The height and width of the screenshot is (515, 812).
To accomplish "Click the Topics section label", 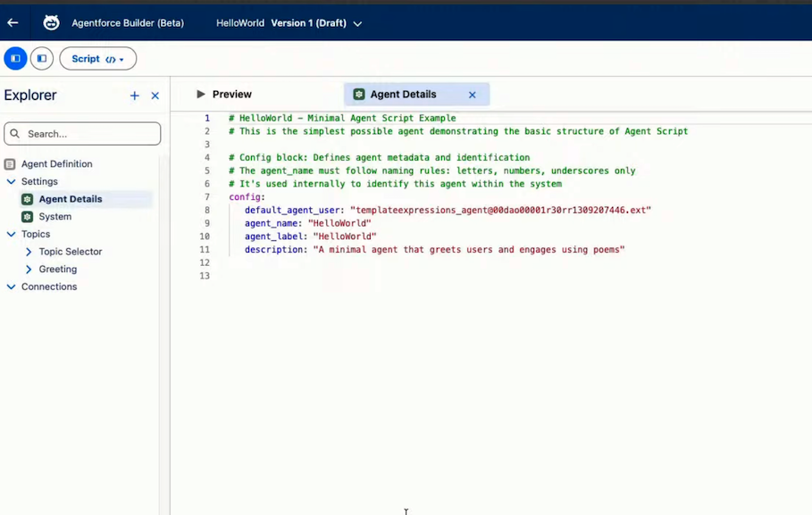I will click(x=36, y=235).
